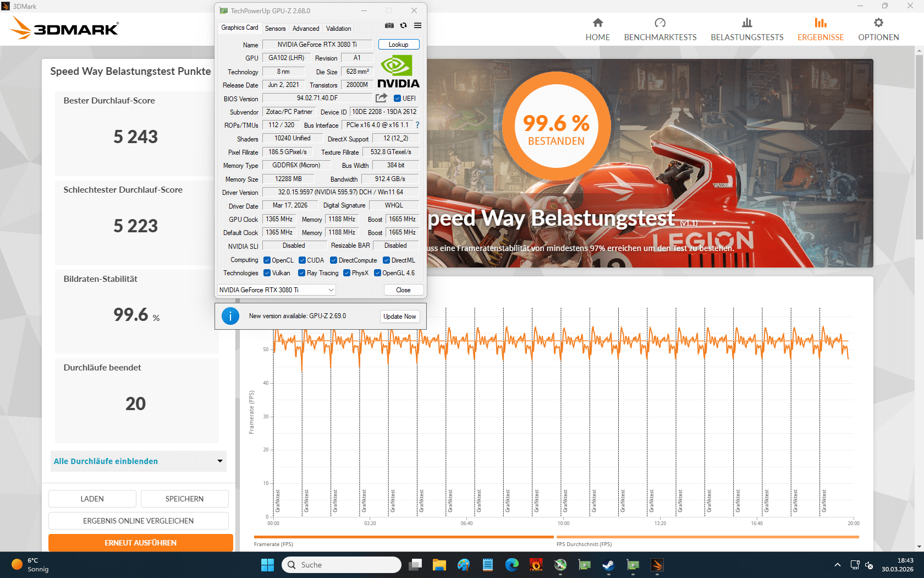This screenshot has height=578, width=924.
Task: Click the BIOS version value '94.02.71.40.DF'
Action: point(317,98)
